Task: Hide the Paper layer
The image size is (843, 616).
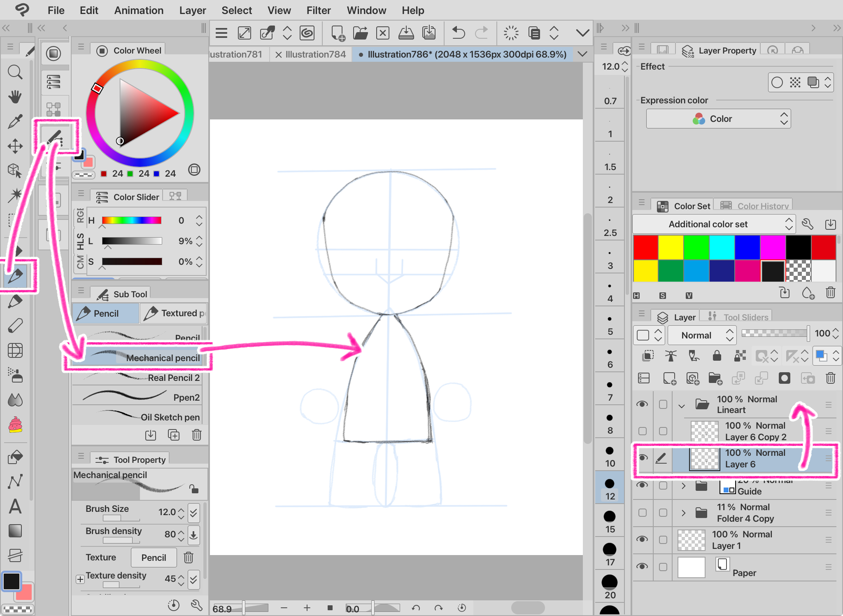Action: pyautogui.click(x=642, y=567)
